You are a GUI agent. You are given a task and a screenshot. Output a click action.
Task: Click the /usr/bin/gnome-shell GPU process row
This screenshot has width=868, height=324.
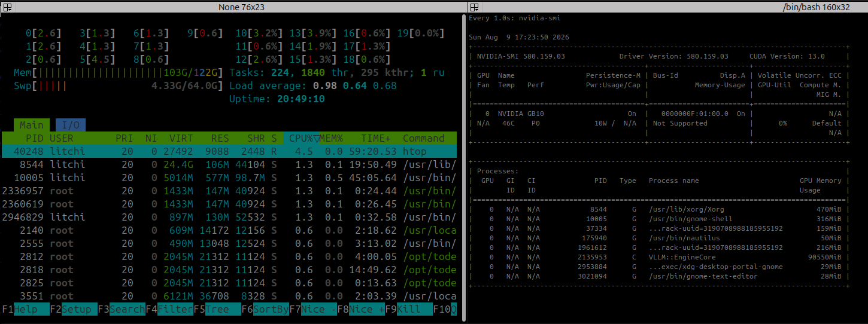pyautogui.click(x=659, y=219)
